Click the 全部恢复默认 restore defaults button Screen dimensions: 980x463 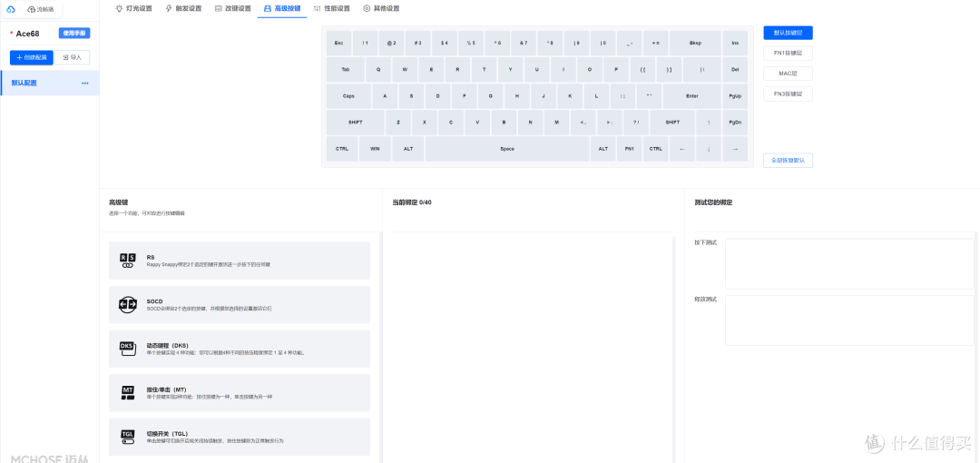[x=788, y=160]
